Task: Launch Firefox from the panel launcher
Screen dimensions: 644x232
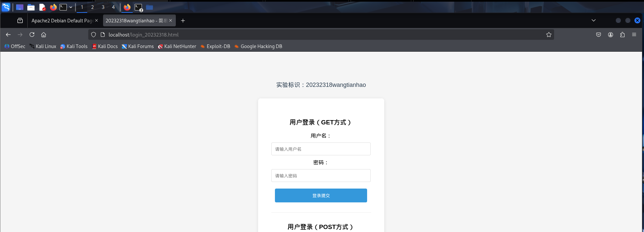Action: [x=53, y=7]
